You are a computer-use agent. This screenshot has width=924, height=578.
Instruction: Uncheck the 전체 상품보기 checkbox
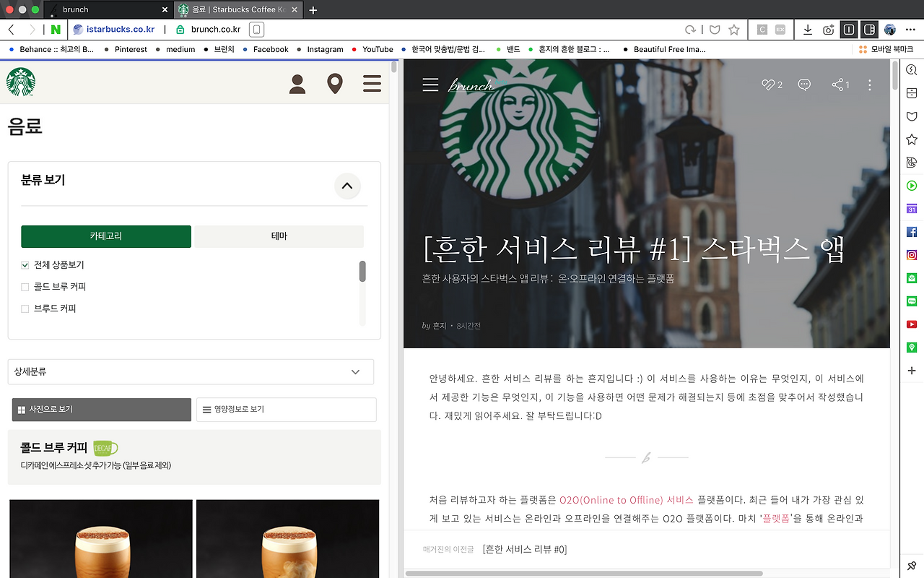coord(25,265)
